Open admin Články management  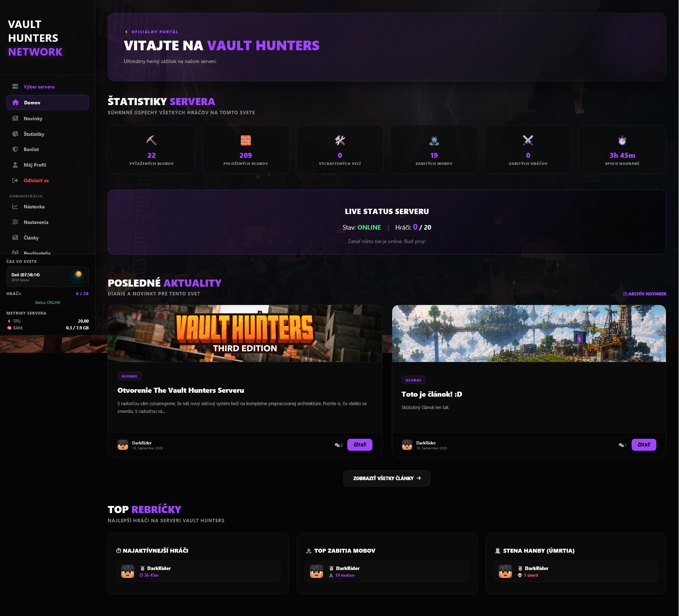47,238
